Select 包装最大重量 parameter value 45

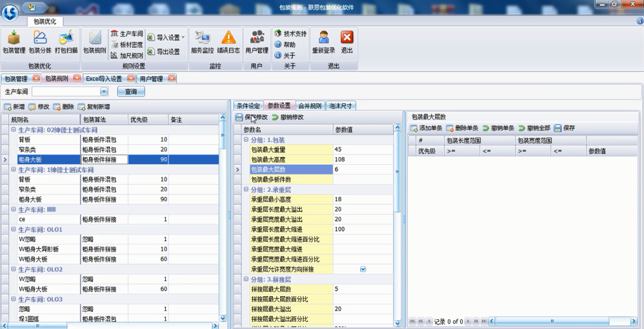[x=363, y=149]
